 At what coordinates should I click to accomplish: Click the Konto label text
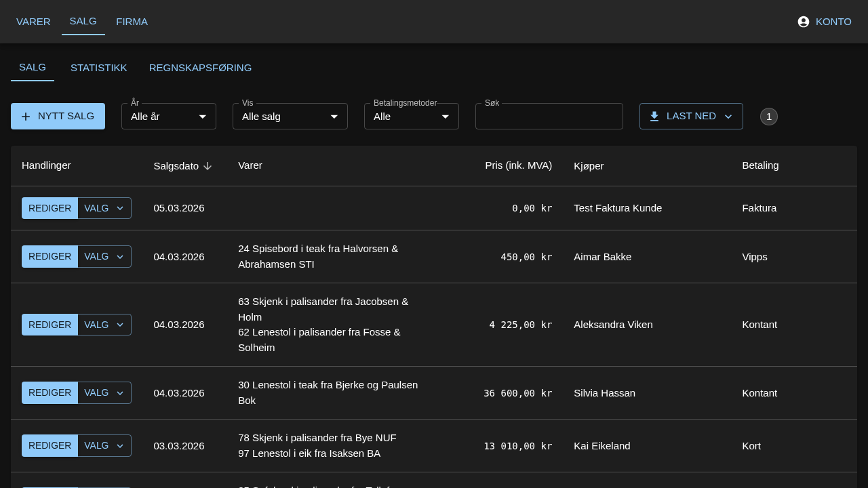tap(833, 22)
